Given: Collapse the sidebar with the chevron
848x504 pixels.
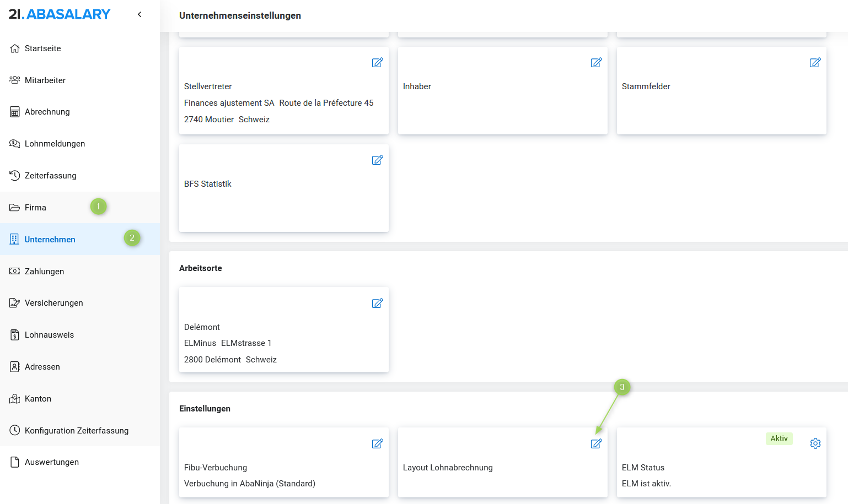Looking at the screenshot, I should [x=139, y=14].
